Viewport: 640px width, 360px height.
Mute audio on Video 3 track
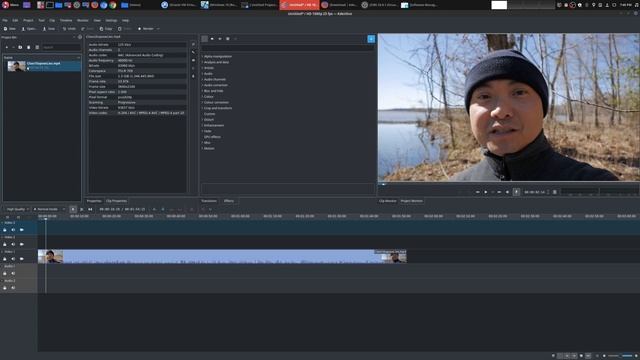click(13, 230)
